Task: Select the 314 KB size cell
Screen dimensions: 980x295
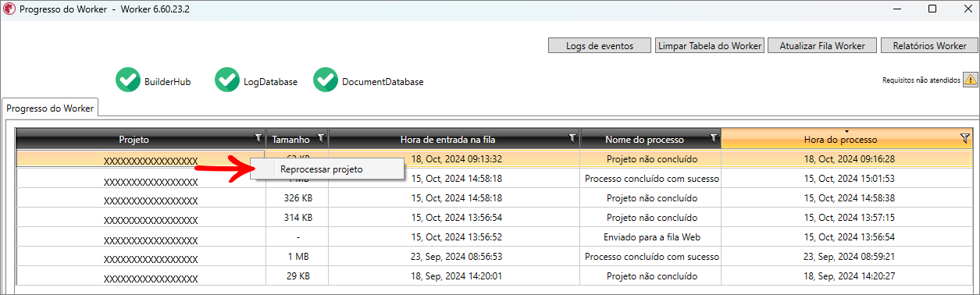Action: (x=298, y=217)
